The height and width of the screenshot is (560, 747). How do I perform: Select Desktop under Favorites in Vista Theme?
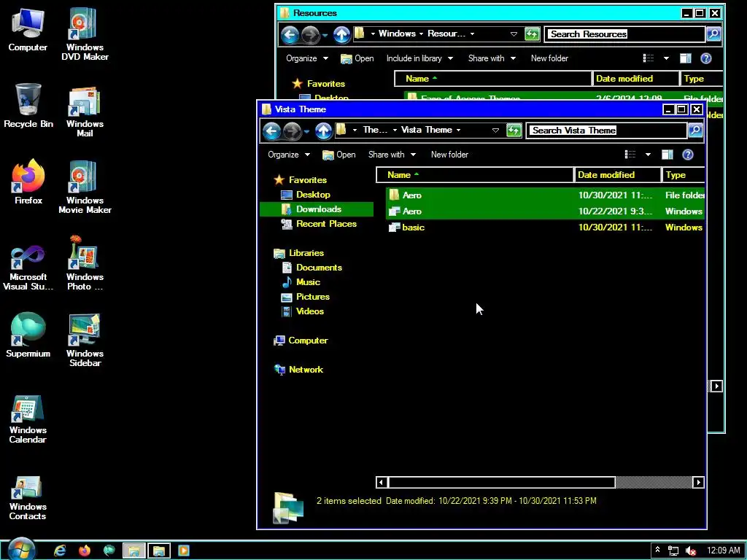point(313,194)
